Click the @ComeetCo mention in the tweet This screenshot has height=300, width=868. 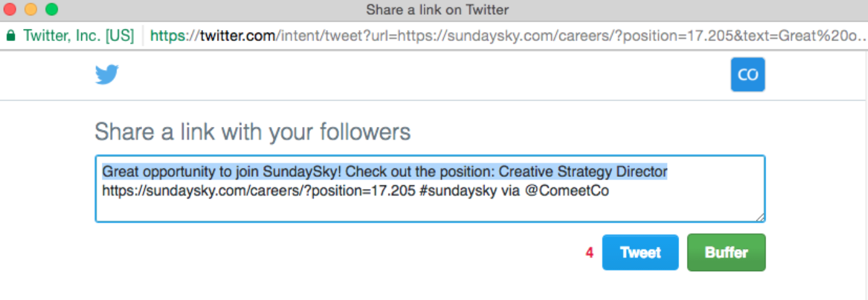tap(567, 190)
